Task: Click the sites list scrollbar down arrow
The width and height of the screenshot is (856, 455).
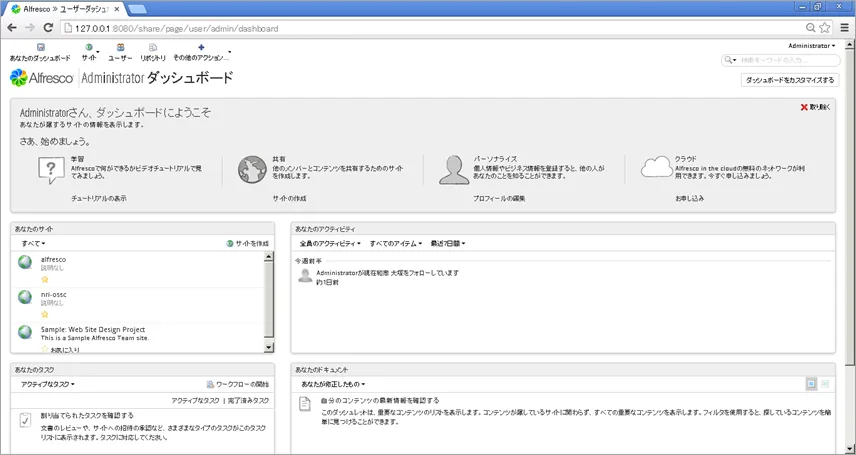Action: (269, 347)
